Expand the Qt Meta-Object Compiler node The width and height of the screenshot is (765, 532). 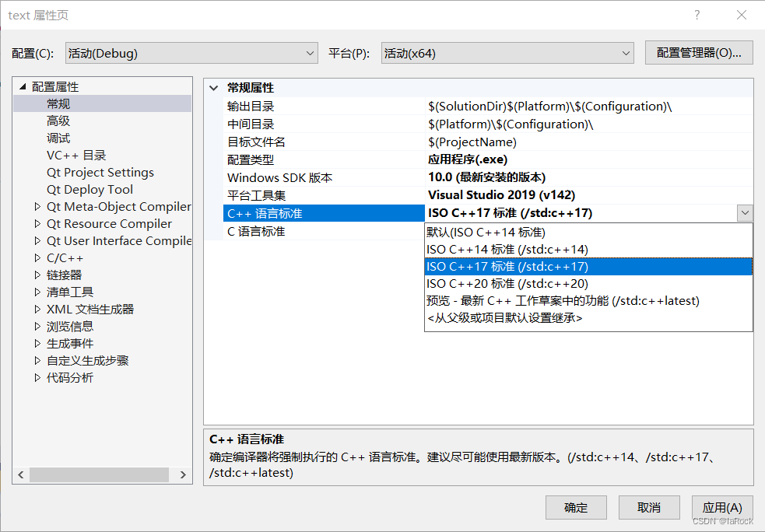(x=37, y=206)
